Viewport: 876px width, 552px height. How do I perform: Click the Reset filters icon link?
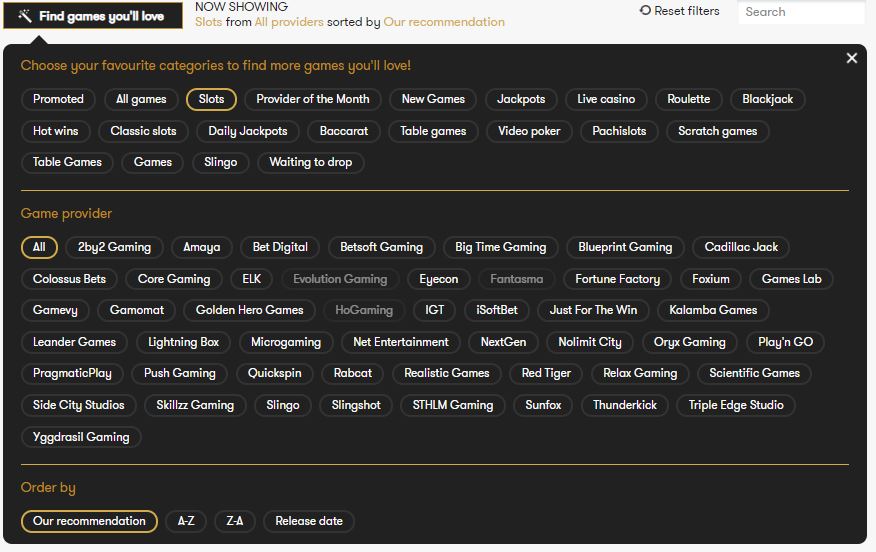click(679, 11)
